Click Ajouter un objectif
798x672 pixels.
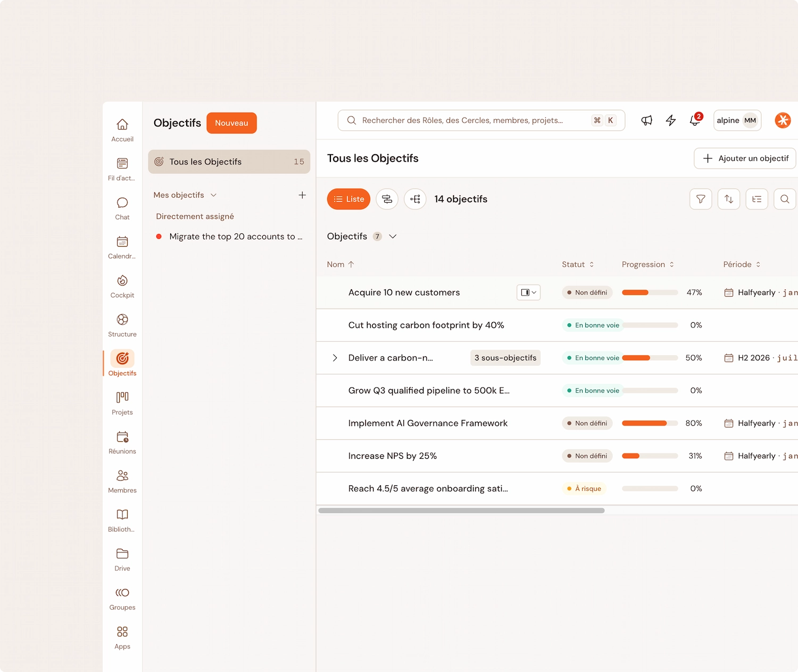pos(745,158)
